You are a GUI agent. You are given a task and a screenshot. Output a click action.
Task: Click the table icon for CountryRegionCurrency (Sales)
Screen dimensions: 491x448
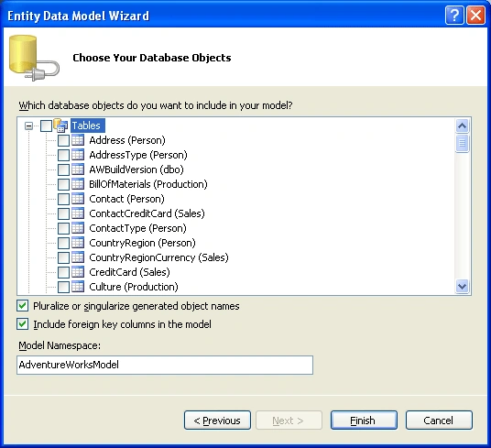click(x=78, y=257)
